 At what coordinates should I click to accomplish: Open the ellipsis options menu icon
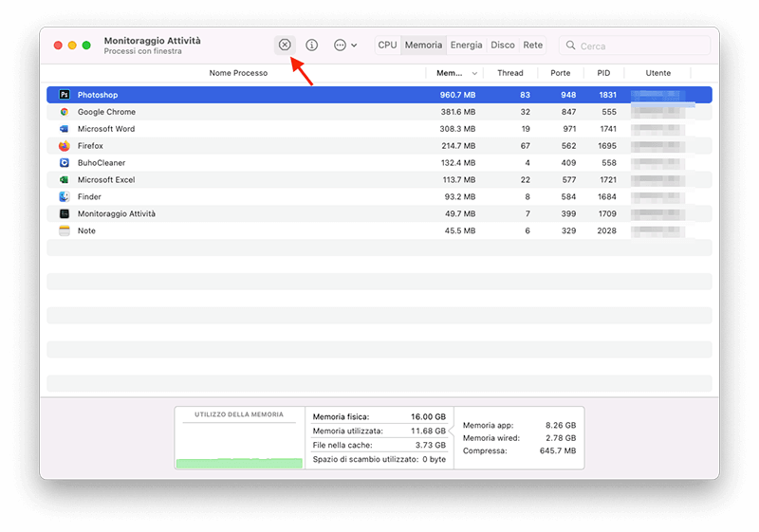341,45
